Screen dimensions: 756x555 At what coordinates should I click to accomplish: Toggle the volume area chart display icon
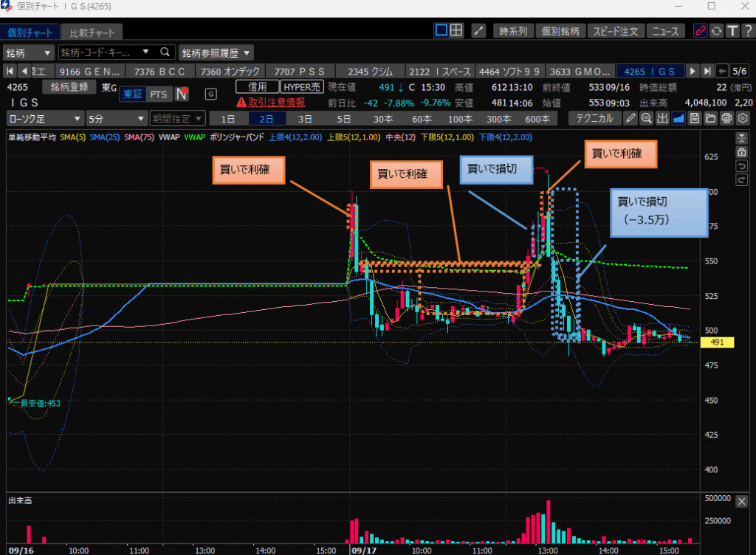(x=678, y=118)
